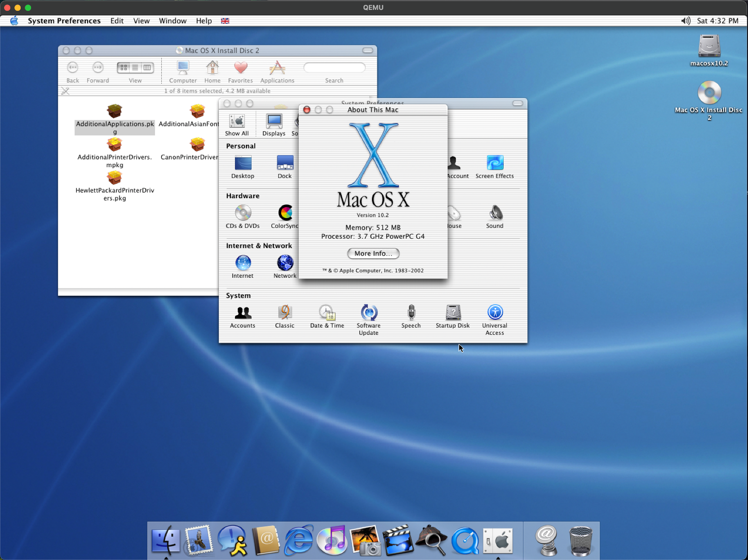Open the Help menu
The height and width of the screenshot is (560, 748).
point(204,21)
